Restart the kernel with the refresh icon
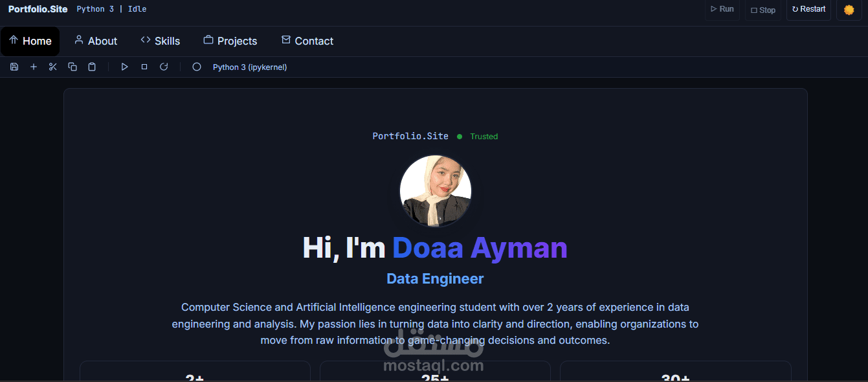The image size is (868, 382). tap(164, 66)
